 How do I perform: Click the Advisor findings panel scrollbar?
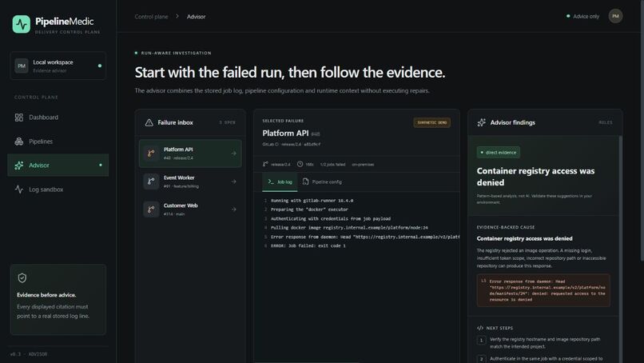point(621,249)
